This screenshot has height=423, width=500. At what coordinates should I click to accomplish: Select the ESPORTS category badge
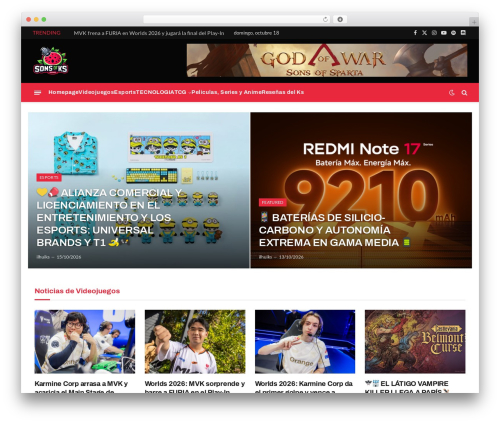click(x=49, y=177)
